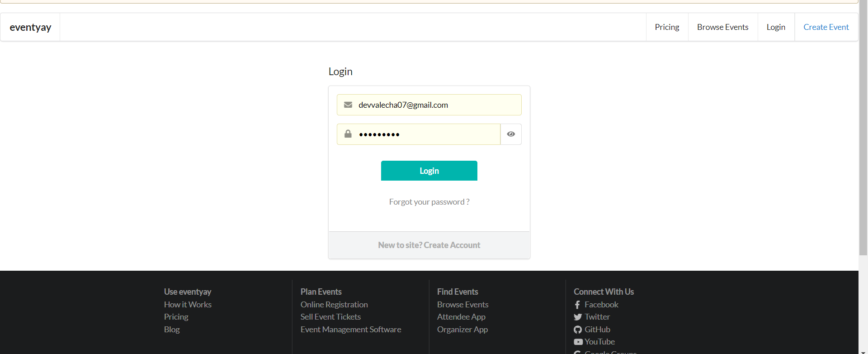Click the Connect With Us footer heading
The height and width of the screenshot is (354, 868).
tap(604, 292)
